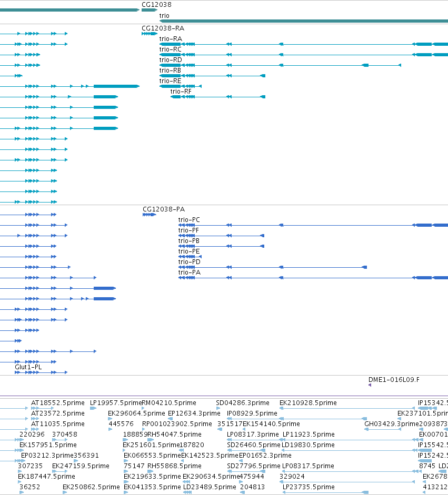Choose the RH55868.5prime EST label
The width and height of the screenshot is (448, 495).
coord(174,466)
